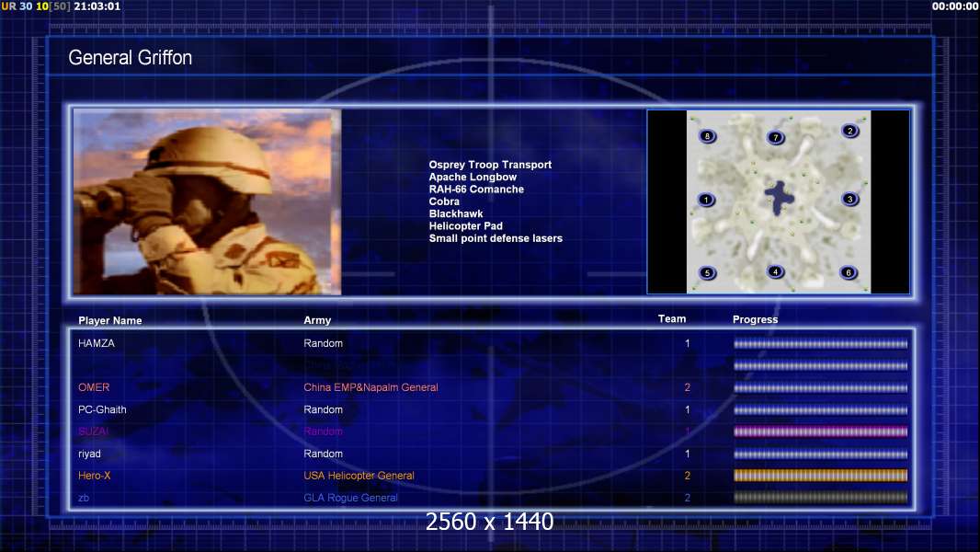Click the General Griffon title

coord(130,58)
